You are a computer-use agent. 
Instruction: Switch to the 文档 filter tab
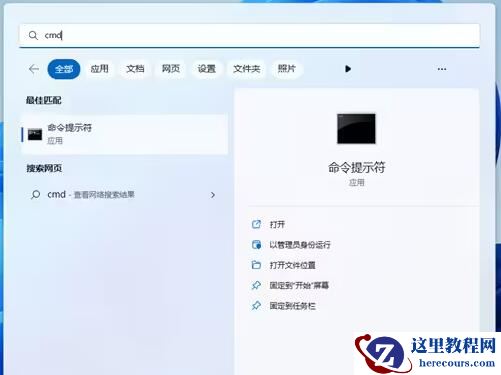pyautogui.click(x=135, y=69)
